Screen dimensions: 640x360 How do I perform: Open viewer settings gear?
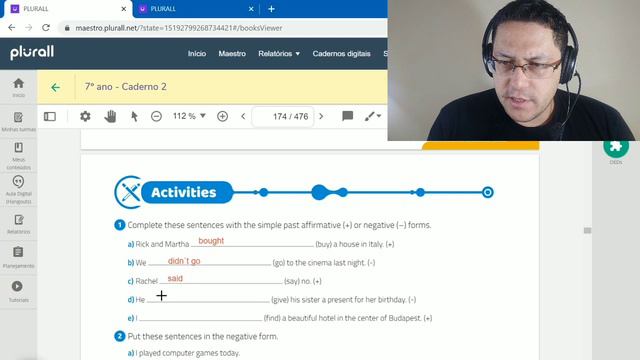[x=85, y=116]
